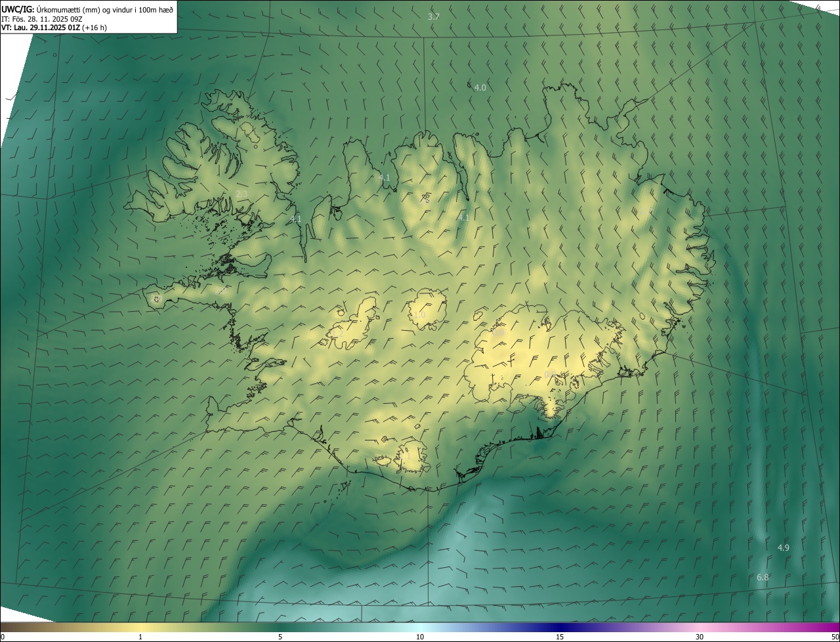Click the UWC/IG Úrkomumætti title line
This screenshot has width=840, height=642.
(x=87, y=9)
